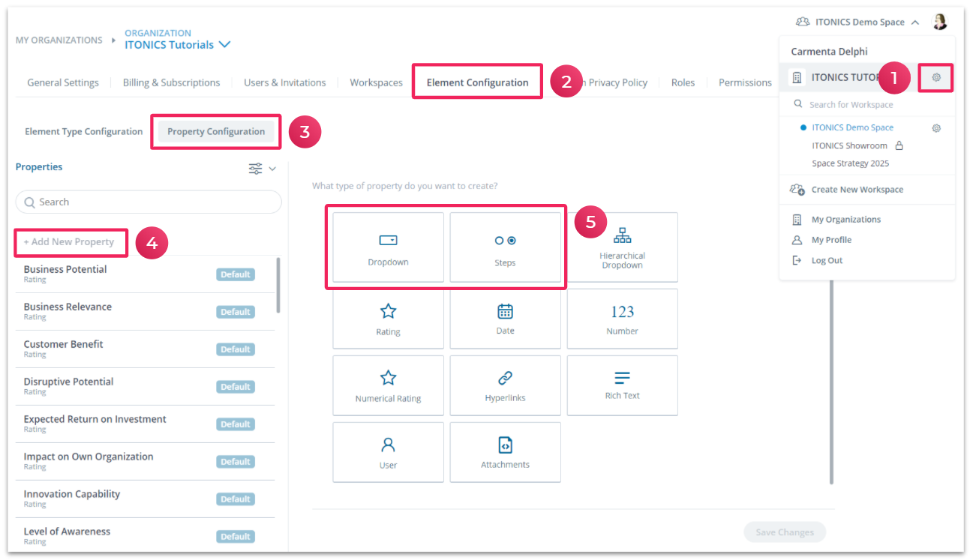Open organization settings gear next to ITONICS Tutorials

click(936, 77)
